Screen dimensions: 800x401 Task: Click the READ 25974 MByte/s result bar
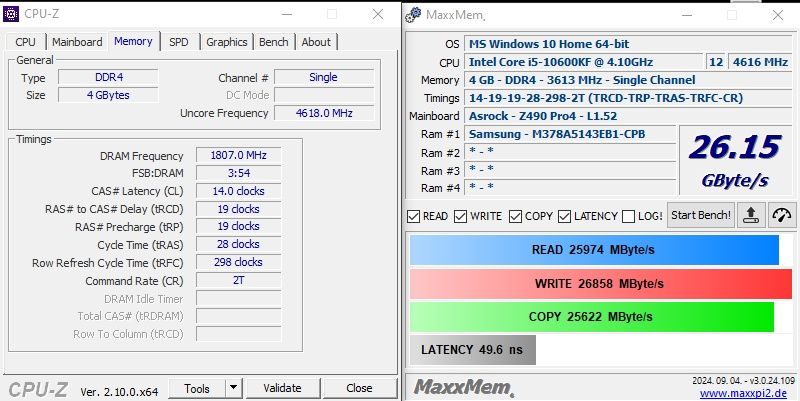594,250
